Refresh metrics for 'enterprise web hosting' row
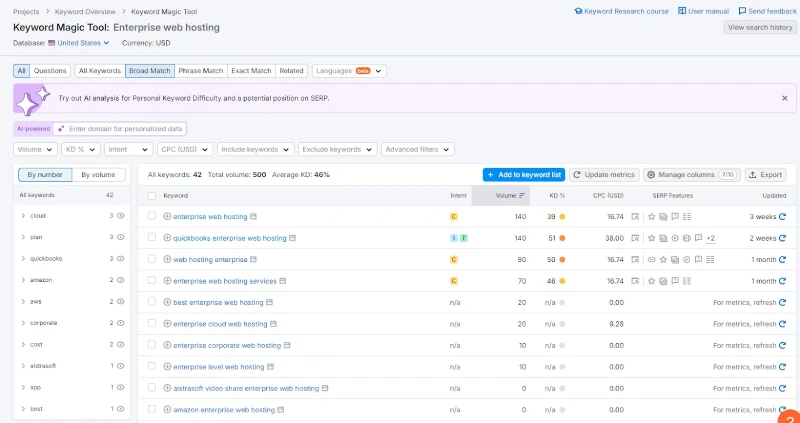The image size is (800, 423). click(782, 216)
